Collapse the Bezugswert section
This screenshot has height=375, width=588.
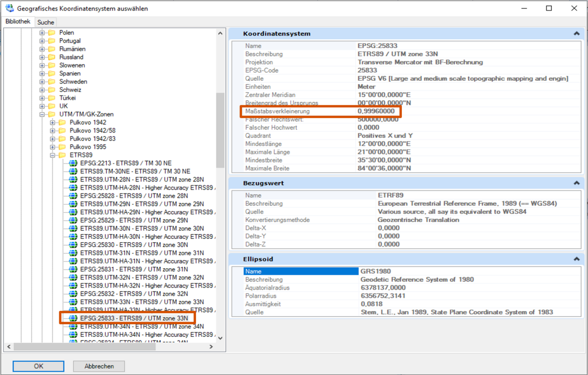576,183
